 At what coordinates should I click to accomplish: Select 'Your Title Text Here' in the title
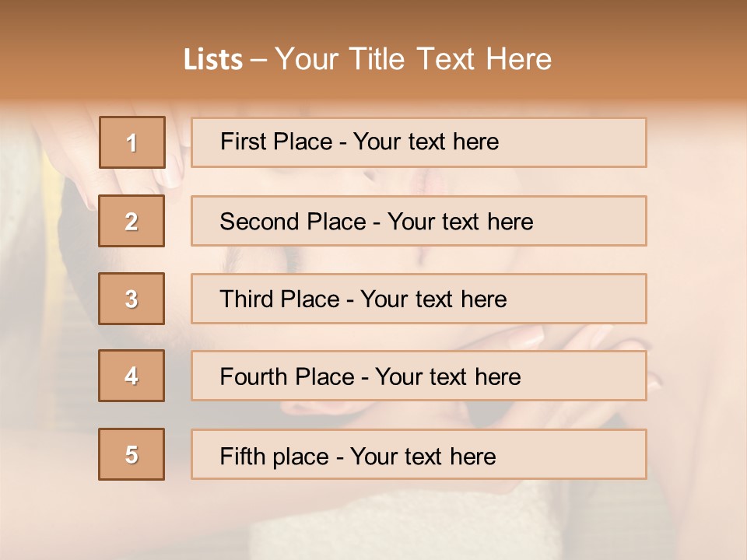click(x=413, y=59)
